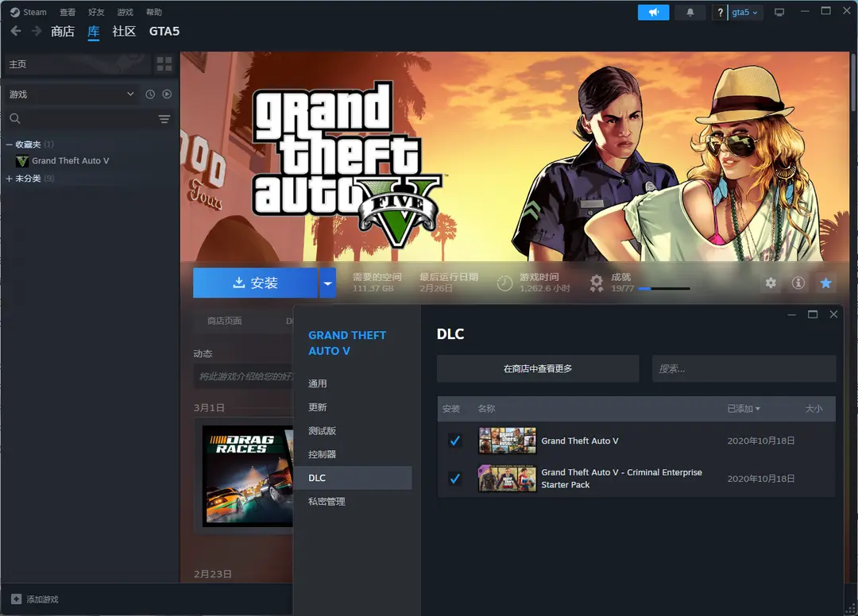Click the activity post input field

[x=244, y=376]
